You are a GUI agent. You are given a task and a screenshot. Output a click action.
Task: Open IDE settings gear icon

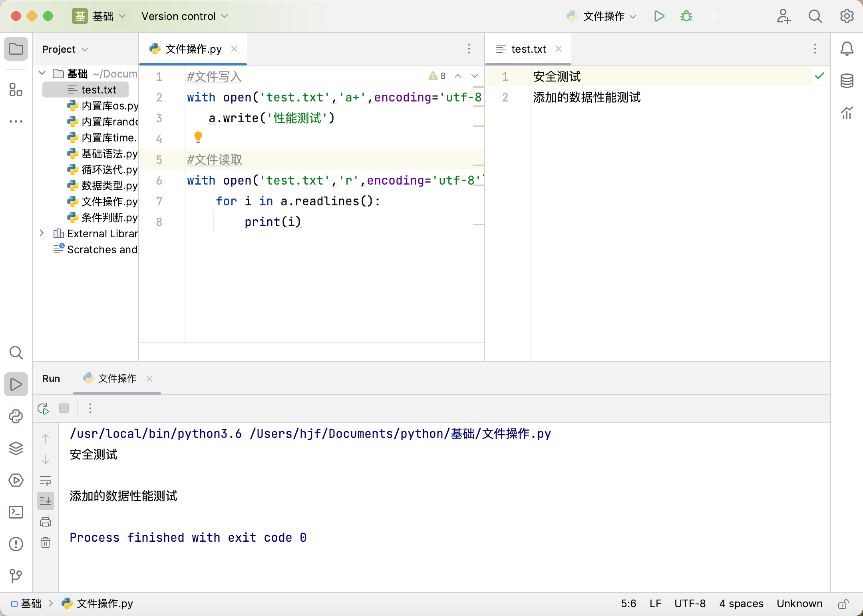(x=847, y=16)
